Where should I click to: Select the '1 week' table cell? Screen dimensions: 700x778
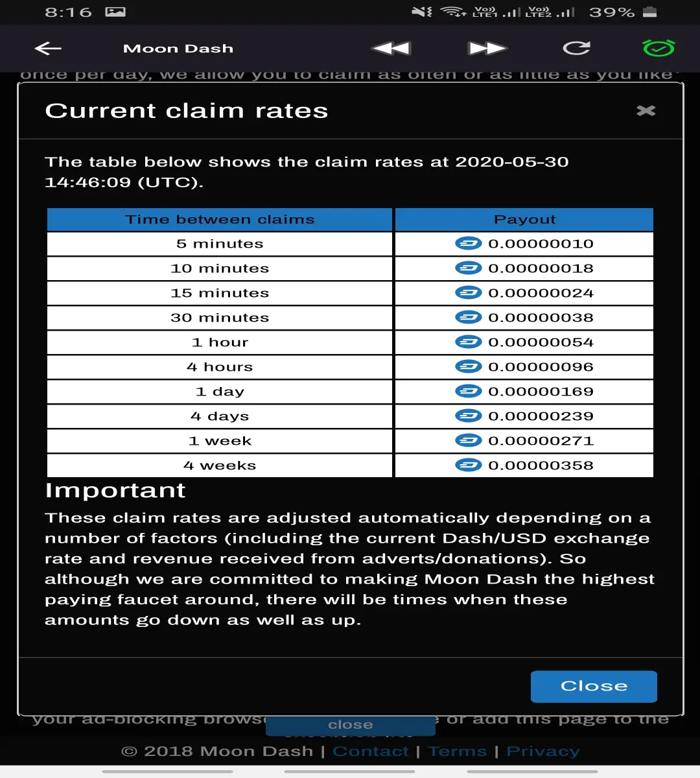220,441
